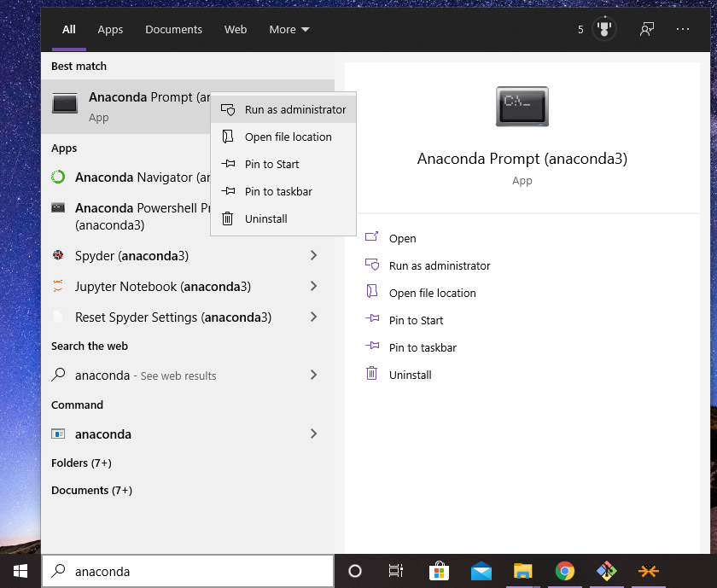Click Pin to Start in right pane
The image size is (717, 588).
pos(417,321)
